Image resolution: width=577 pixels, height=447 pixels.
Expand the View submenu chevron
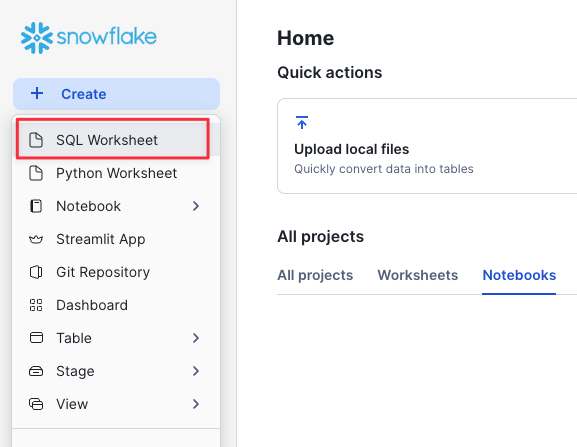pos(196,404)
